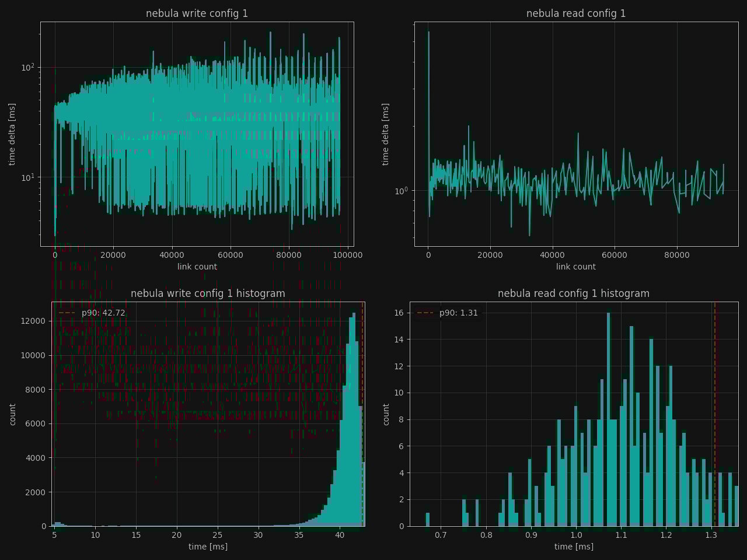
Task: Select "count" axis label of read histogram
Action: (385, 414)
